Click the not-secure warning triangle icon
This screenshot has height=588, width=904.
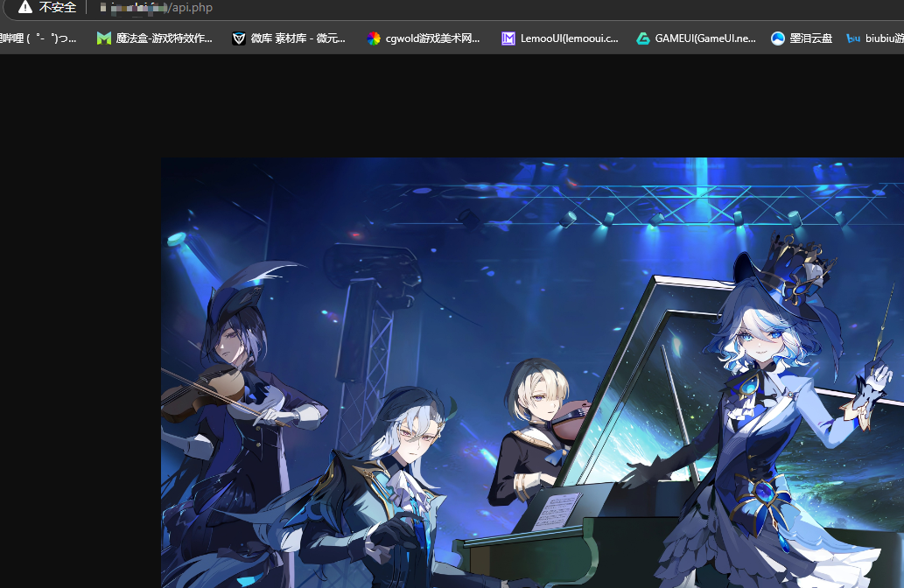tap(25, 7)
